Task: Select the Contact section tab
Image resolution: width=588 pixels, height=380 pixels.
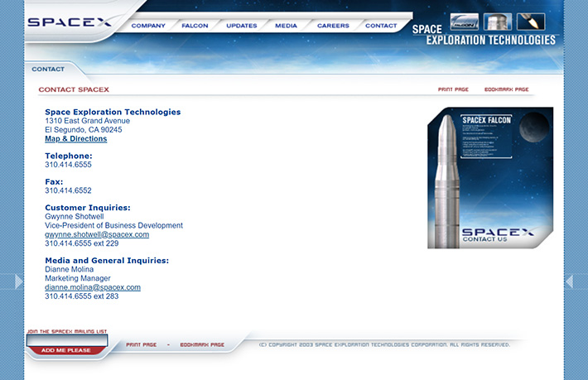Action: tap(48, 69)
